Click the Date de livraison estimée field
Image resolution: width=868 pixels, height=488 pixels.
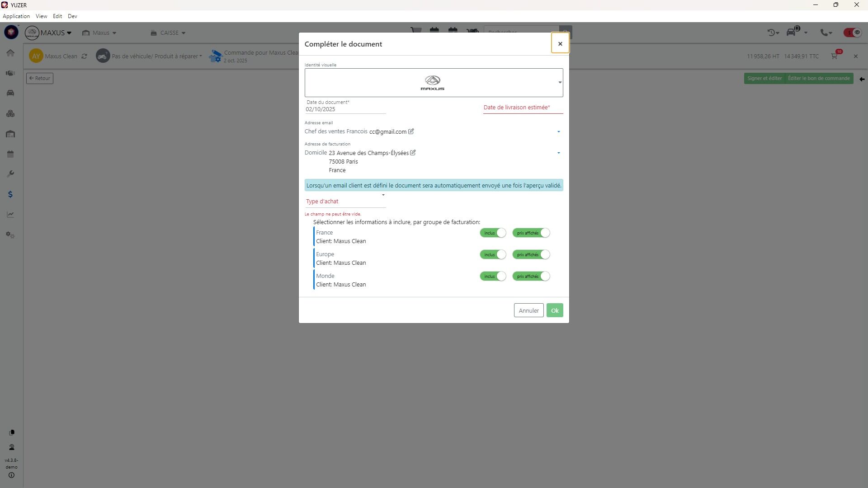(523, 108)
